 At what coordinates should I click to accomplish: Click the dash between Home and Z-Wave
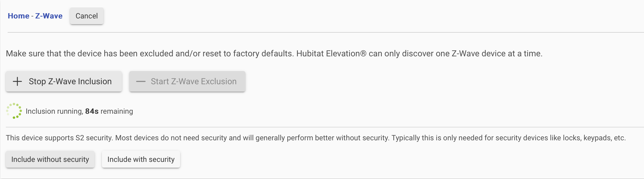pos(32,16)
